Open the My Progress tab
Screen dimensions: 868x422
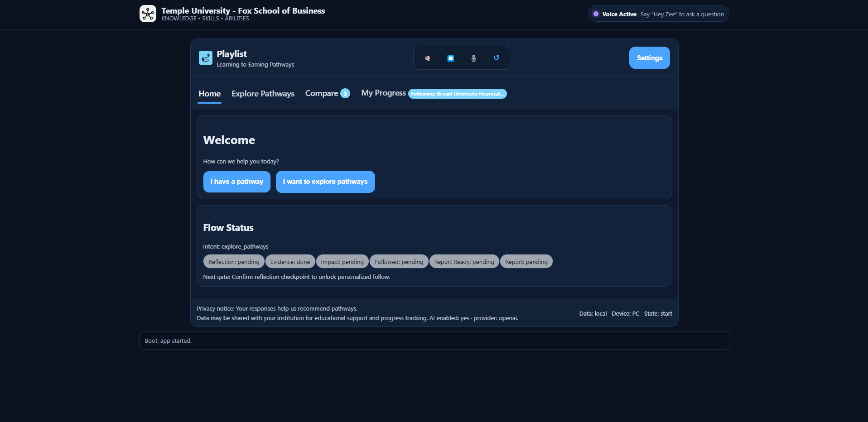point(383,93)
